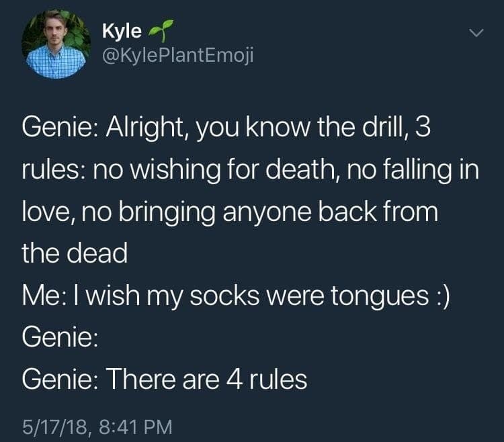Screen dimensions: 504x442
Task: Select the line "the dead"
Action: click(x=75, y=254)
